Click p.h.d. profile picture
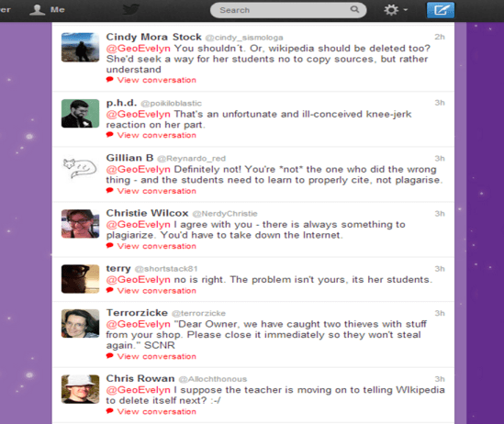This screenshot has width=504, height=424. 80,114
